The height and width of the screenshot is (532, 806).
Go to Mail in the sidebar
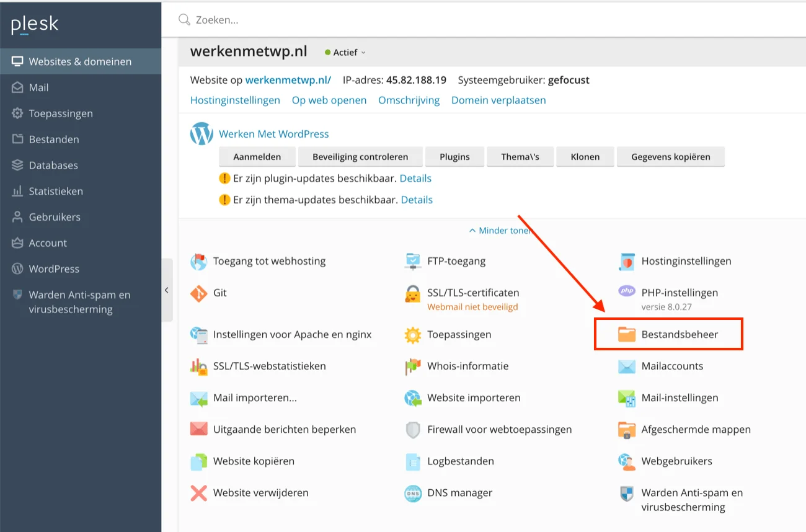point(38,88)
